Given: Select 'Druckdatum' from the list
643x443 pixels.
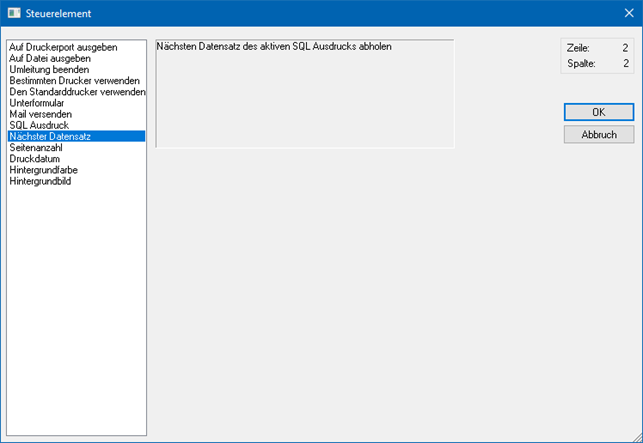Looking at the screenshot, I should point(35,158).
